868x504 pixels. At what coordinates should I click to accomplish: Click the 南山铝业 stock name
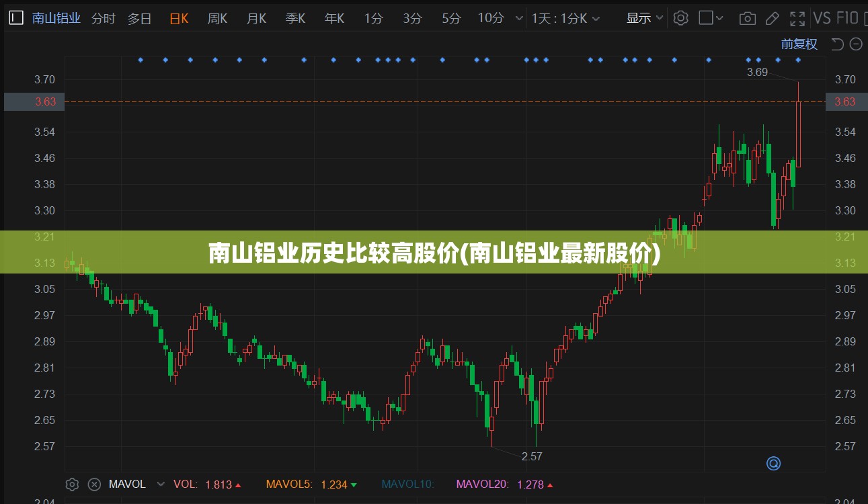[x=56, y=19]
